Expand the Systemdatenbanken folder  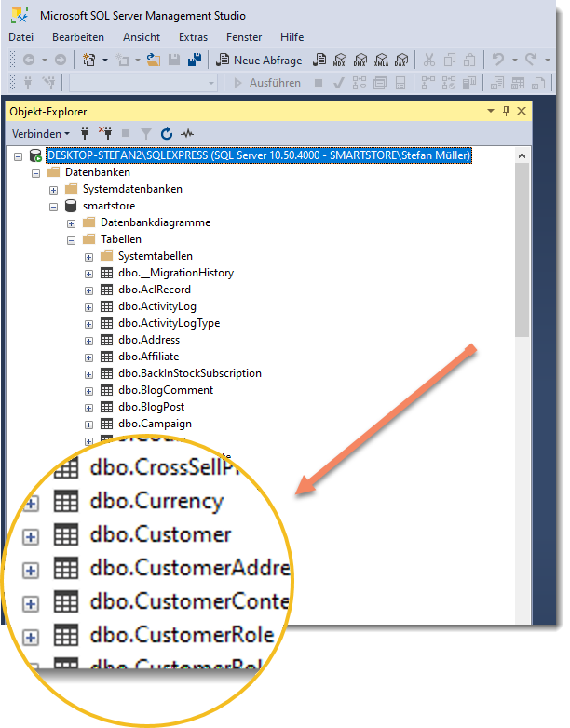coord(54,189)
